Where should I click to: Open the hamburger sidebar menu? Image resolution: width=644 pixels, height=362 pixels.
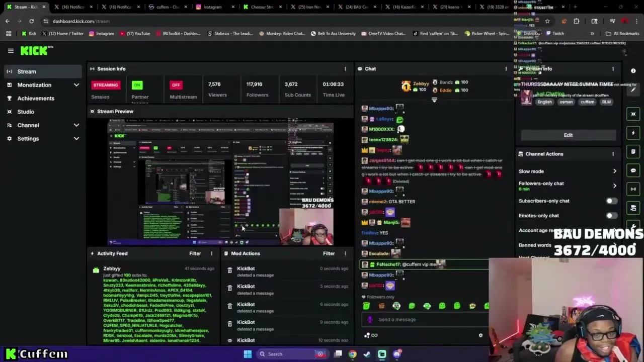[11, 51]
